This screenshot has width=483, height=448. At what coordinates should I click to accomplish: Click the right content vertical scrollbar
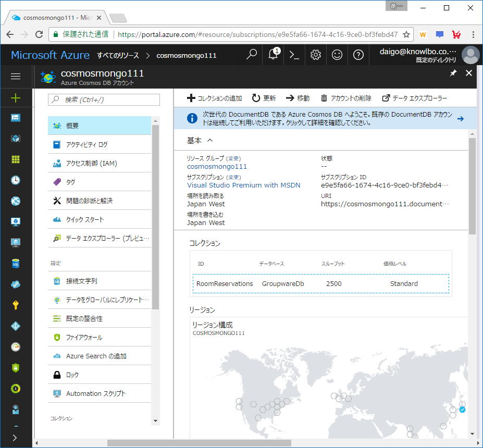pyautogui.click(x=472, y=186)
